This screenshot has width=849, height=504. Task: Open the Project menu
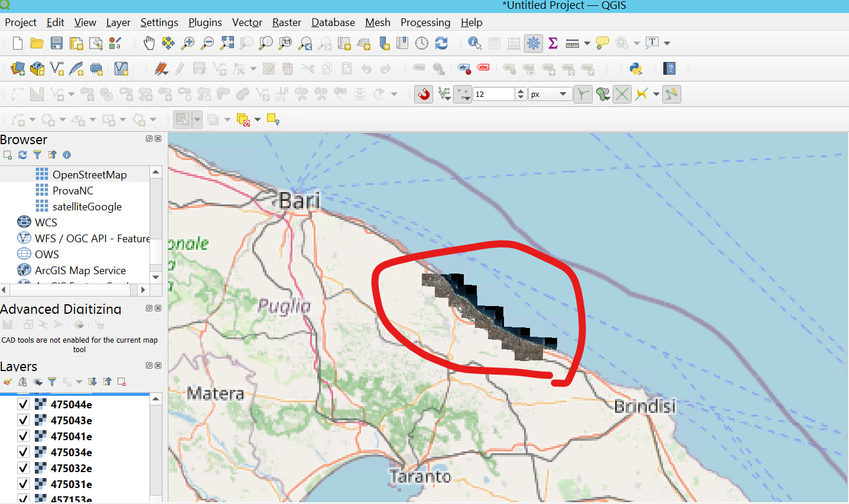point(21,22)
